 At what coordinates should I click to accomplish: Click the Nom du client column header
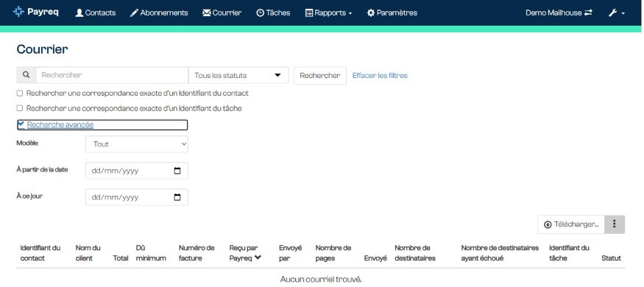coord(88,253)
